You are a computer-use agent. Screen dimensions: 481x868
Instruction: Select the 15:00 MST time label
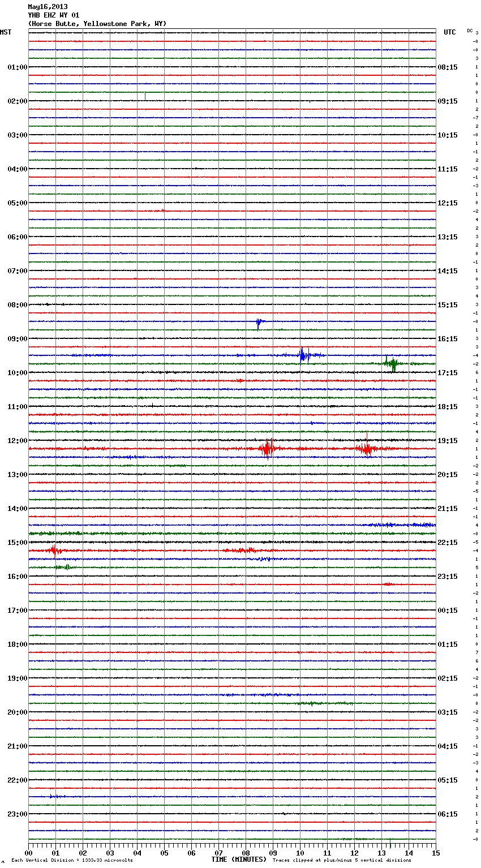pyautogui.click(x=18, y=543)
